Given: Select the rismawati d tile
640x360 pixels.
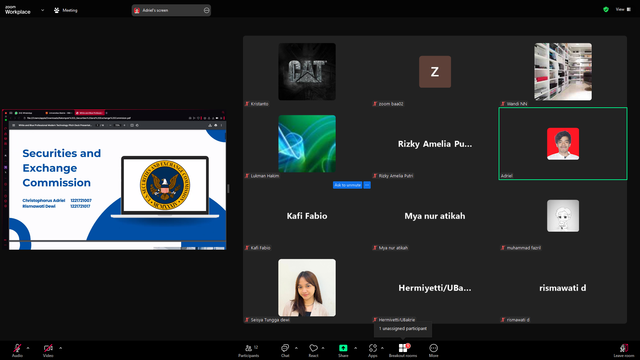Looking at the screenshot, I should [x=563, y=288].
